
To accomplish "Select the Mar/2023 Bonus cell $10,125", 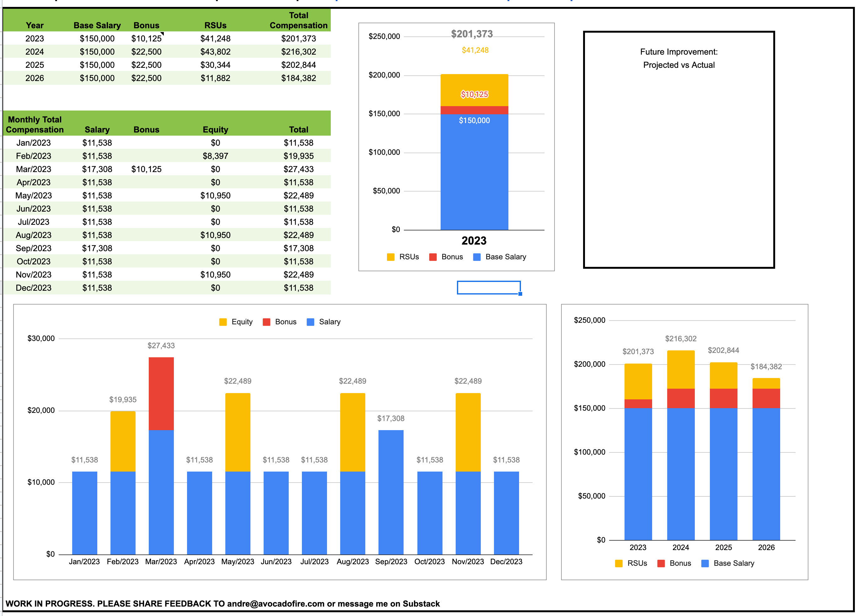I will pos(147,169).
